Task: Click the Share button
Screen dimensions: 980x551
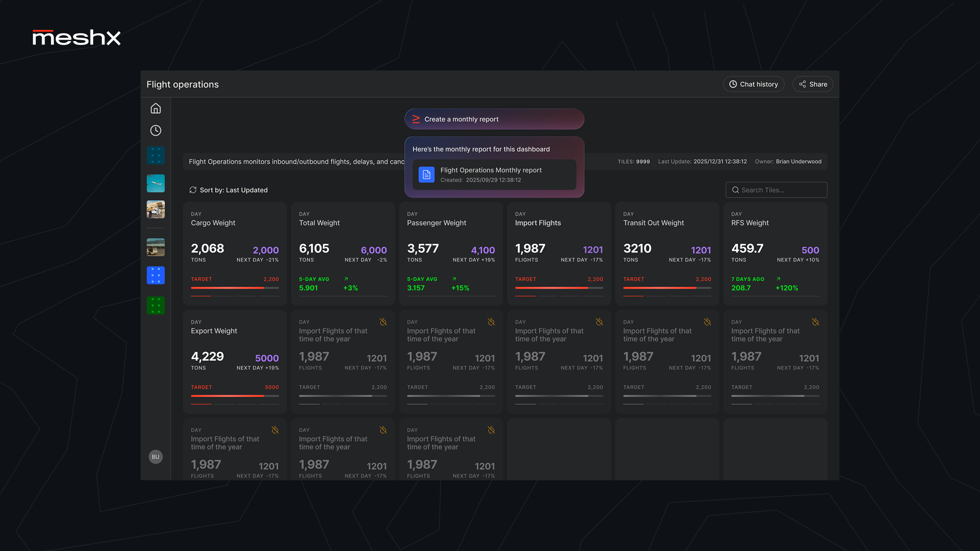Action: point(813,84)
